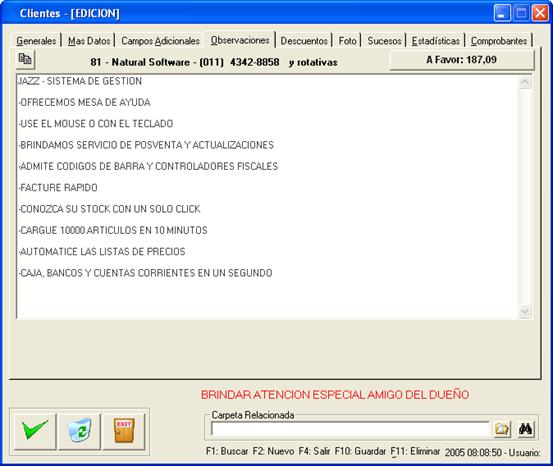This screenshot has height=466, width=553.
Task: Click the recycle bin refresh icon
Action: 80,431
